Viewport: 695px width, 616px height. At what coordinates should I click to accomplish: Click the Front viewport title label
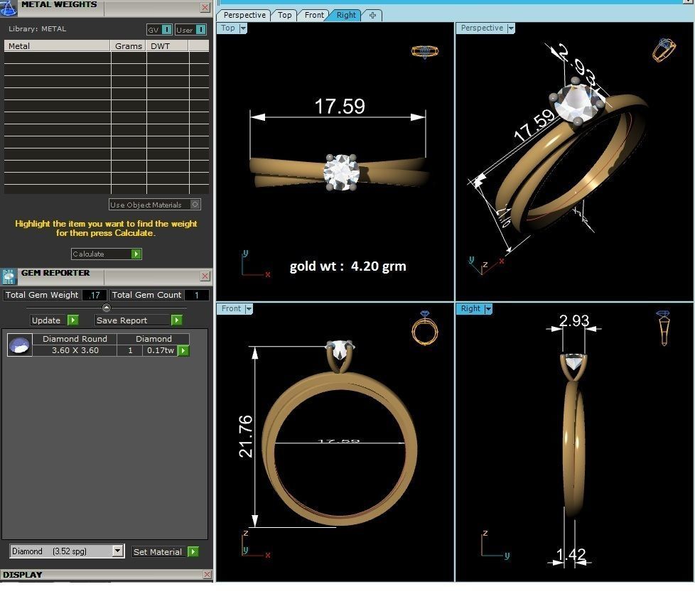[x=231, y=308]
